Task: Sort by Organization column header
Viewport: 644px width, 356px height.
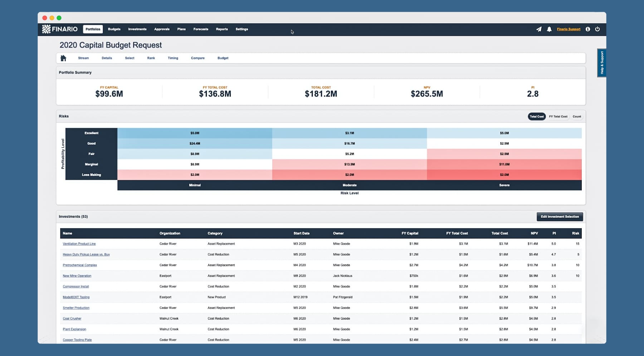Action: 170,234
